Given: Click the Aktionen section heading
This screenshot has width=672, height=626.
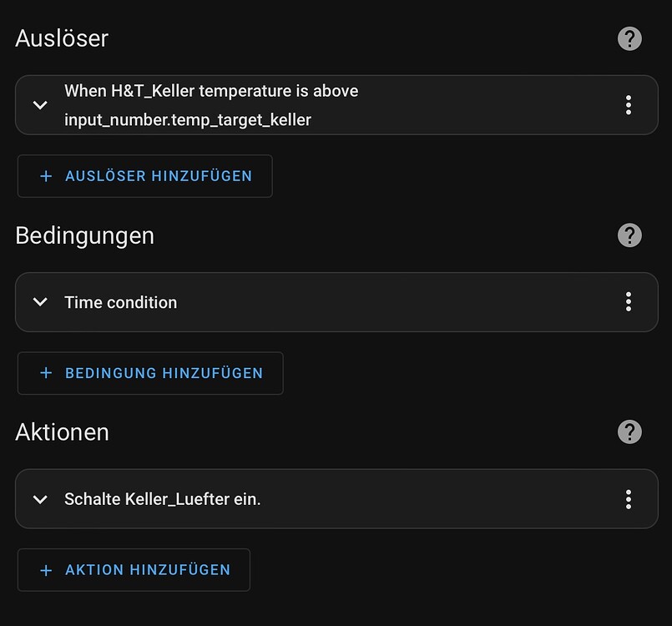Looking at the screenshot, I should point(61,432).
